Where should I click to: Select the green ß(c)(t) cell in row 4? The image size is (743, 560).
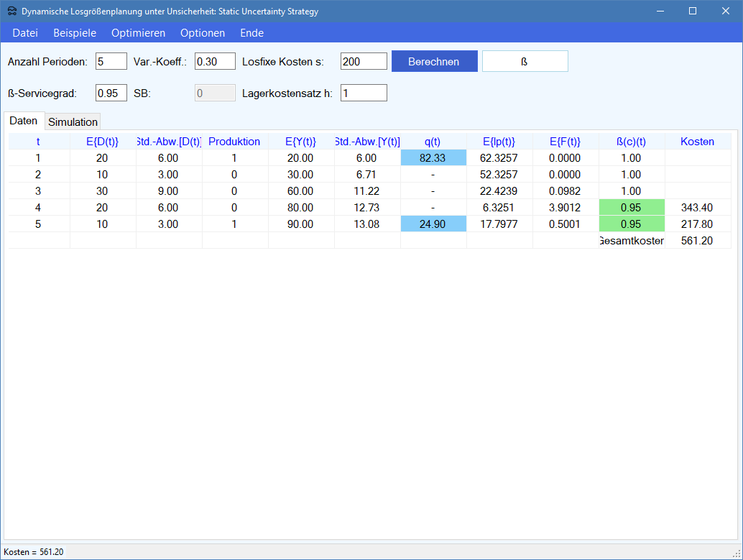tap(631, 208)
